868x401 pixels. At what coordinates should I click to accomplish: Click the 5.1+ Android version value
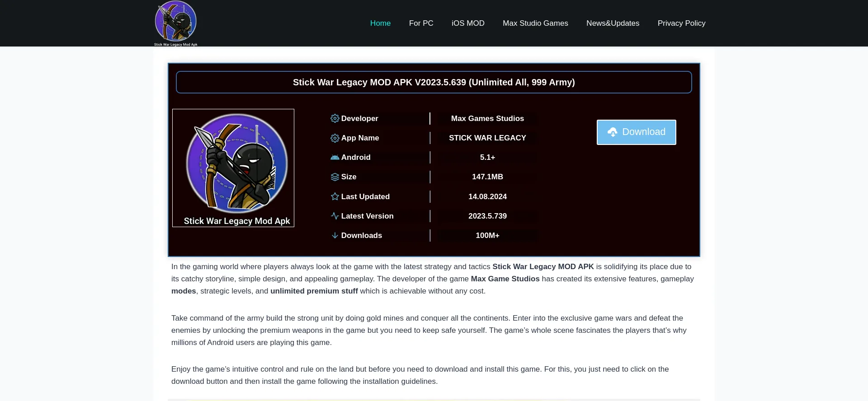487,157
